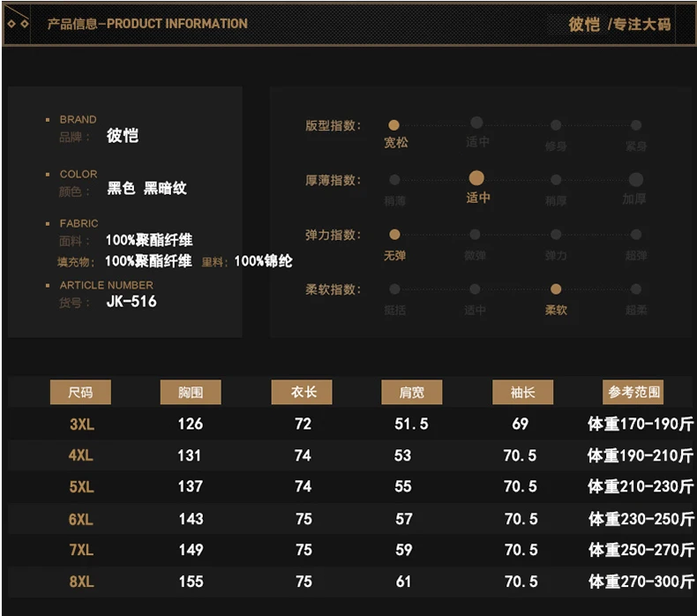The height and width of the screenshot is (616, 697).
Task: Pick the 超弹 dot in 弹力指数 row
Action: point(636,235)
